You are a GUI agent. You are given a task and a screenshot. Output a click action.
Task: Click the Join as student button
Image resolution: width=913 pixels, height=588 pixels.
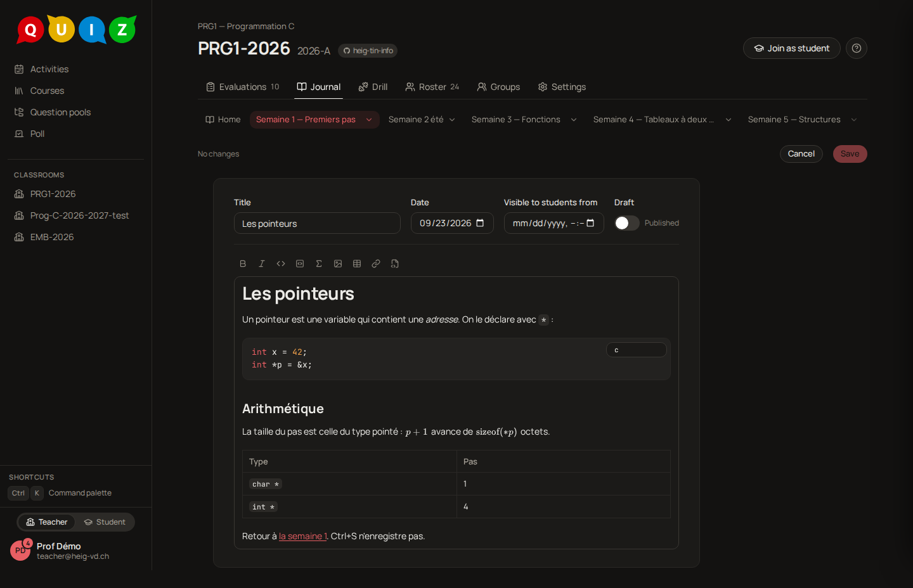pyautogui.click(x=792, y=48)
